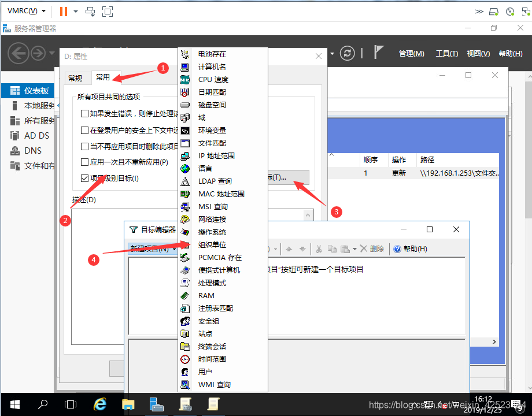Screen dimensions: 532x416
Task: Click the PCMCIA 存在 card icon
Action: tap(185, 258)
